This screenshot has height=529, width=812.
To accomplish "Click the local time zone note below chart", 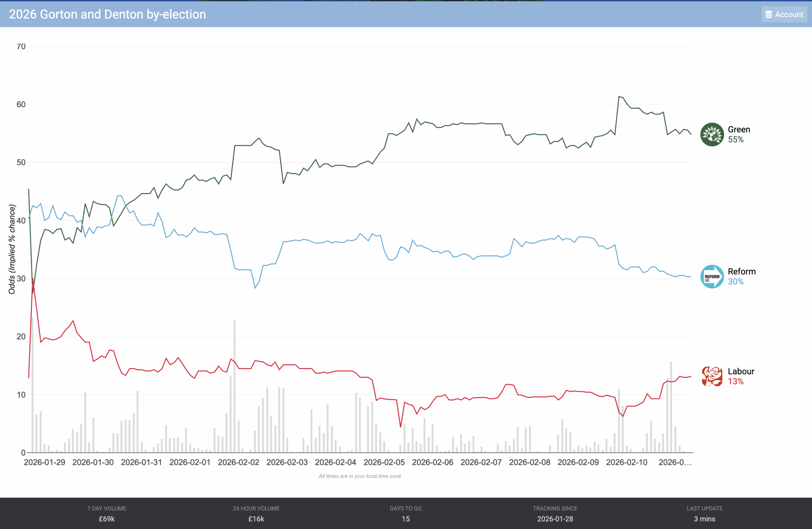I will (x=360, y=476).
